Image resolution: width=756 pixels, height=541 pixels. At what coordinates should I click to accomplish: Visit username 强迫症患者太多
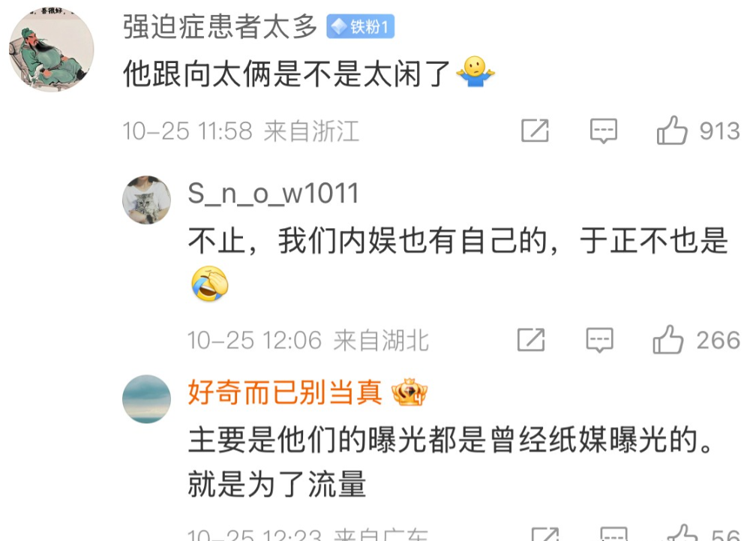220,26
